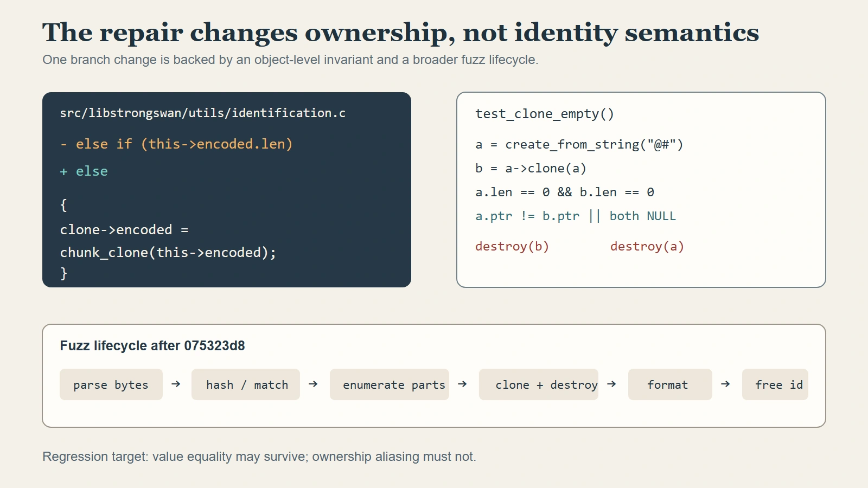868x488 pixels.
Task: Click the create_from_string("@#") line
Action: pos(579,144)
